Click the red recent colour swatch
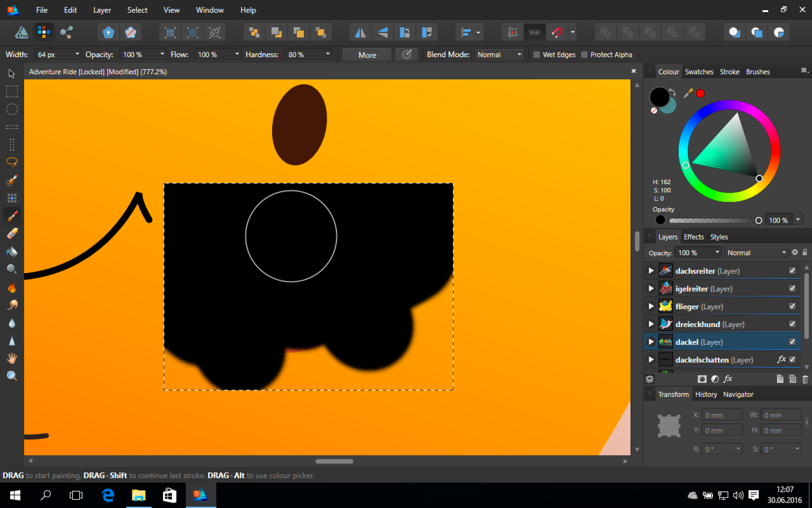Screen dimensions: 812x508 click(700, 93)
